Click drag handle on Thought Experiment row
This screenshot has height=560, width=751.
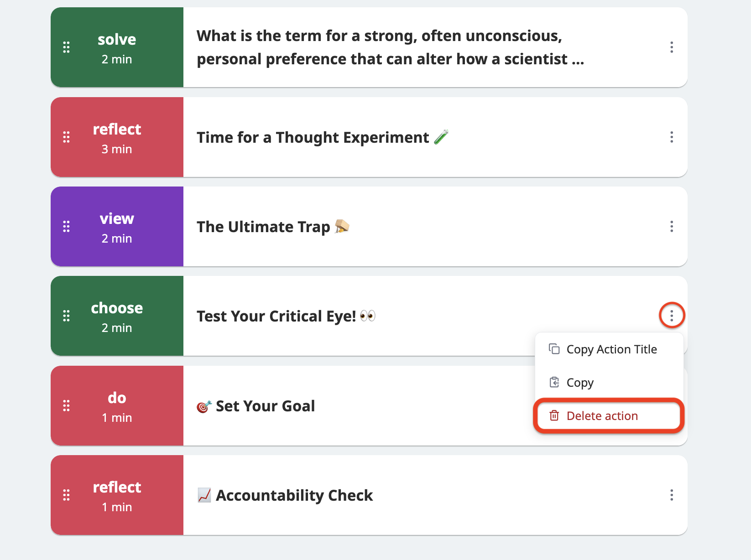pos(67,137)
